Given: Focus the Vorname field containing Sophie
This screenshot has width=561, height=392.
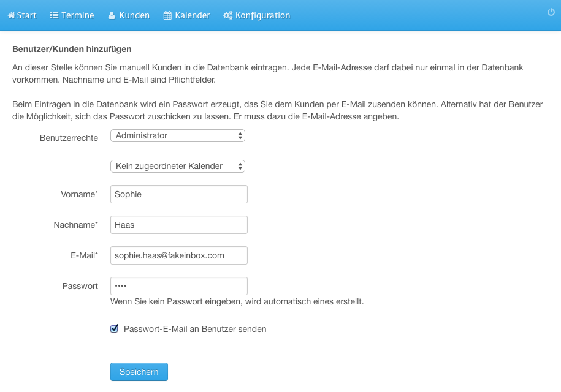Looking at the screenshot, I should click(x=179, y=194).
